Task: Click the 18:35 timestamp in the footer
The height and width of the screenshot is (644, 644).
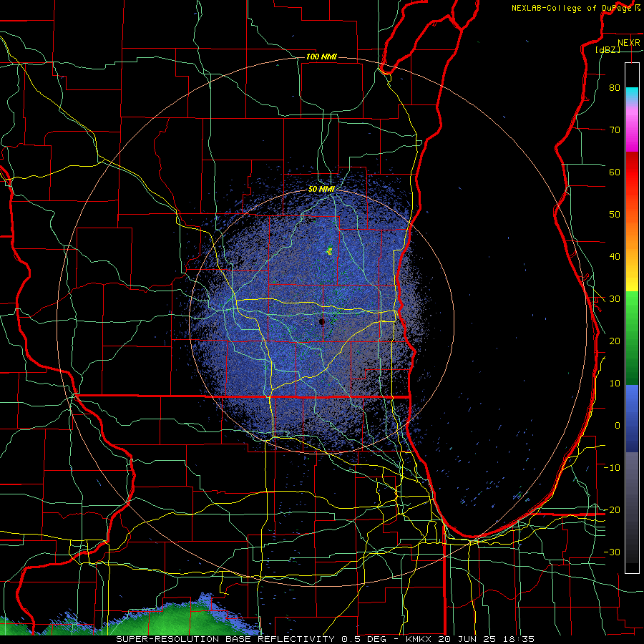Action: coord(519,639)
